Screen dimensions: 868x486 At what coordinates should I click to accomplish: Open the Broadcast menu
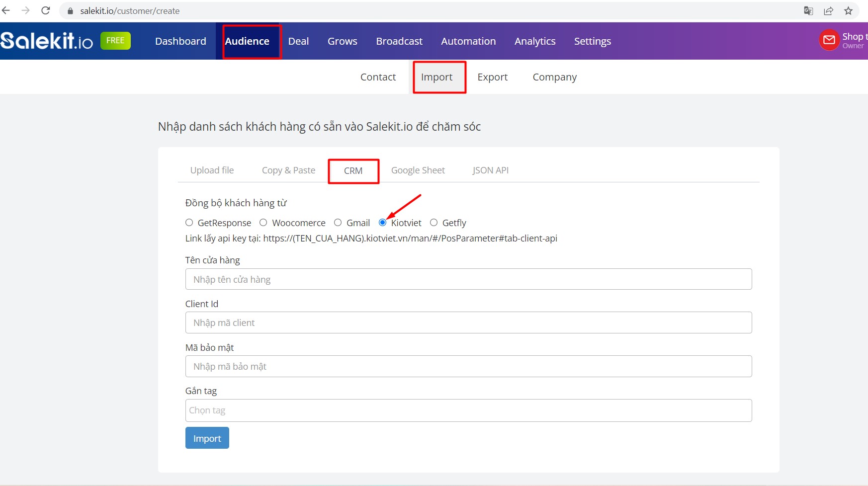[x=399, y=41]
